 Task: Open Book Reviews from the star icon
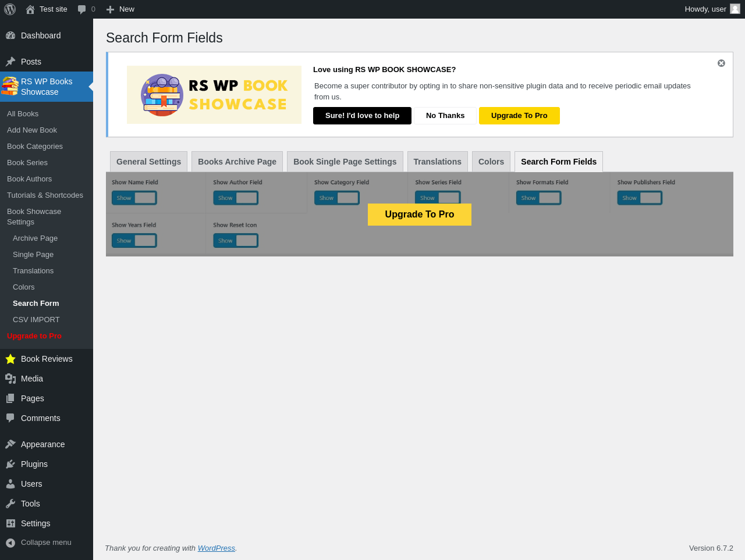point(10,359)
